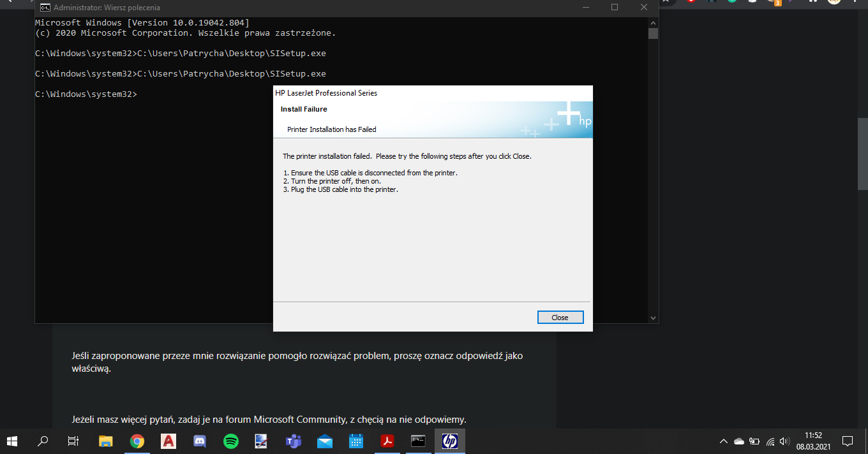Click the browser page vertical scrollbar thumb
This screenshot has height=454, width=868.
(863, 154)
